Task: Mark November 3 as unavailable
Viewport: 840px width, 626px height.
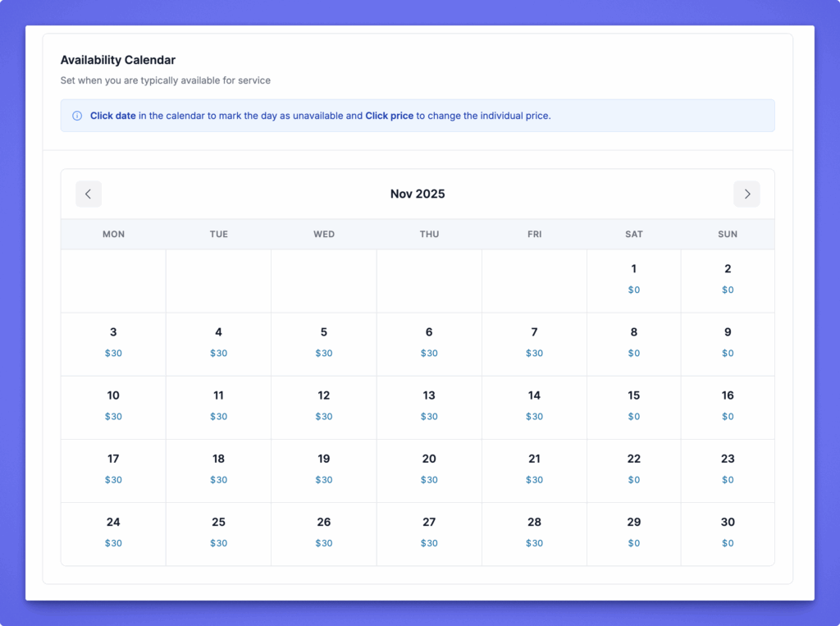Action: point(113,332)
